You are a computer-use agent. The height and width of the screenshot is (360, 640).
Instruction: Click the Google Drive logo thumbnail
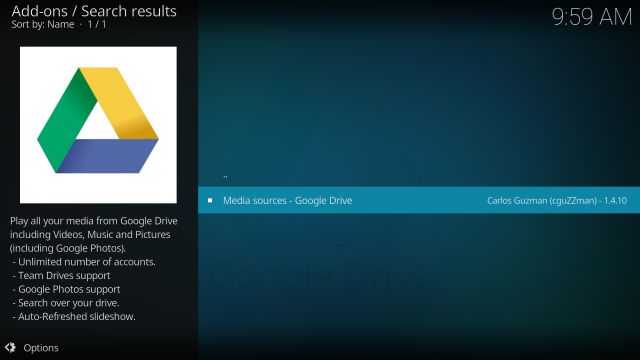click(98, 125)
